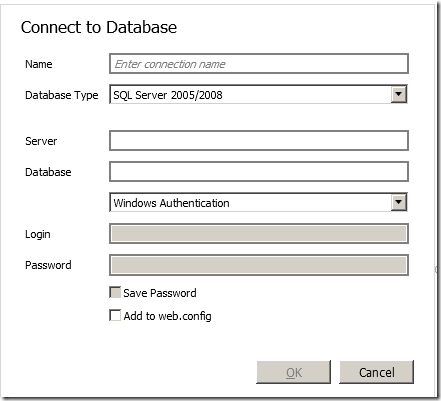This screenshot has height=401, width=441.
Task: Focus the Server text field
Action: 259,141
